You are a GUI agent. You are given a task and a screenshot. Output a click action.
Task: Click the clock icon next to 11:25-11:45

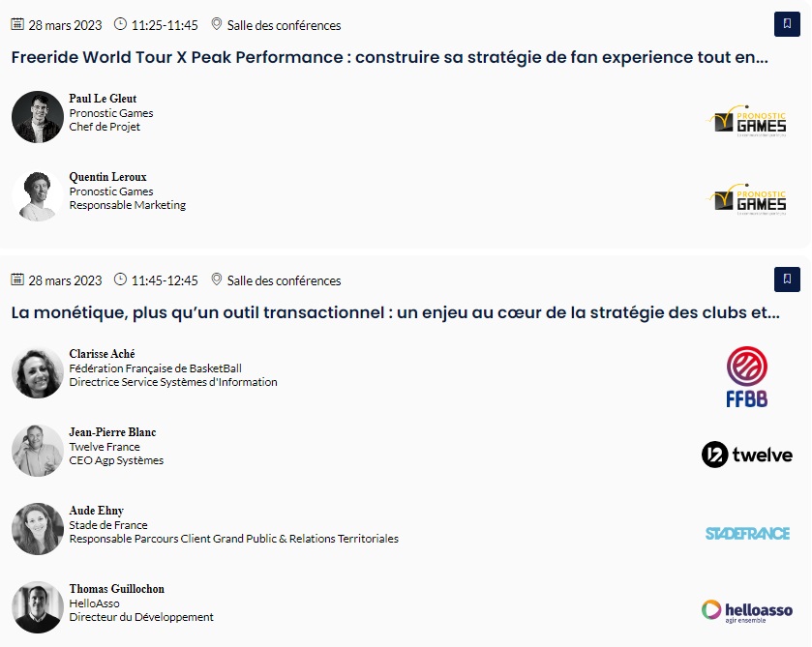click(121, 24)
